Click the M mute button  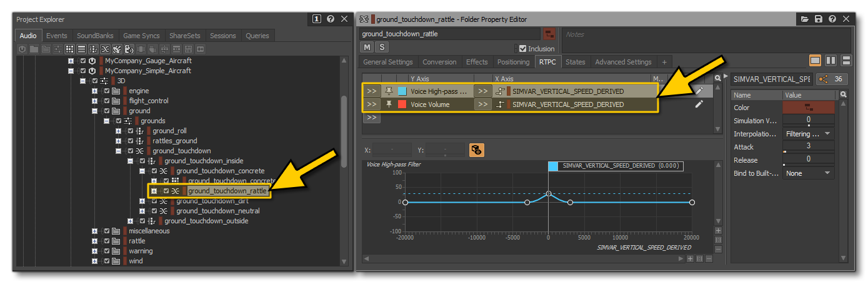tap(367, 47)
